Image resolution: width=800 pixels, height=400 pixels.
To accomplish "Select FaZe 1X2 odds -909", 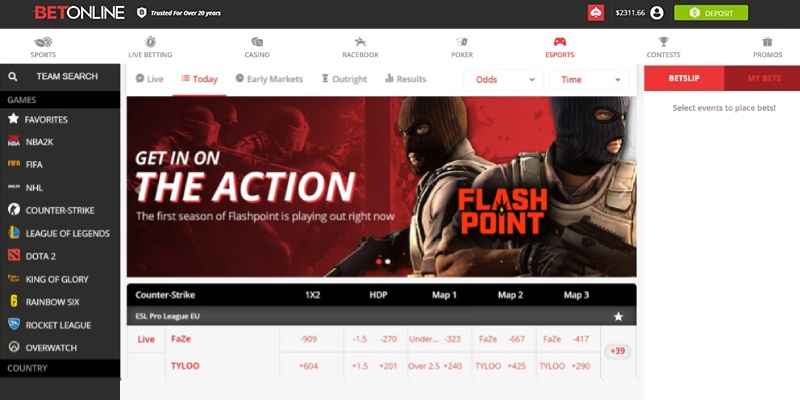I will pyautogui.click(x=309, y=339).
